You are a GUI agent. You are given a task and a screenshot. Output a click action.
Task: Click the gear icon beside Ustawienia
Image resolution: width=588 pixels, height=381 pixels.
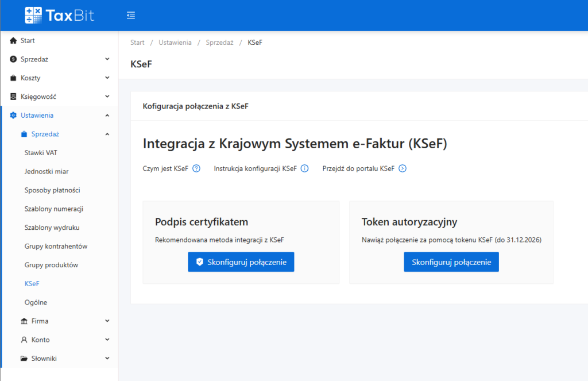(x=13, y=116)
